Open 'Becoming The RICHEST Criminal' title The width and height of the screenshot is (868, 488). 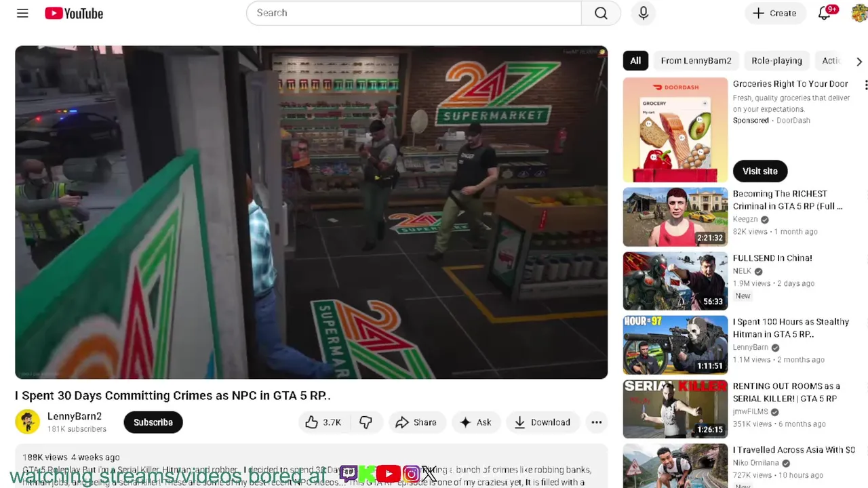[x=787, y=200]
